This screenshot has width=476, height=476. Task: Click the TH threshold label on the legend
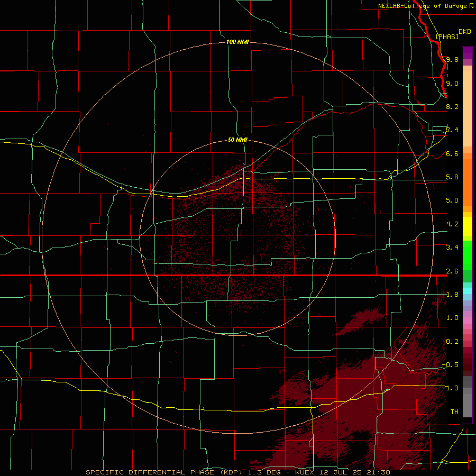pos(454,412)
